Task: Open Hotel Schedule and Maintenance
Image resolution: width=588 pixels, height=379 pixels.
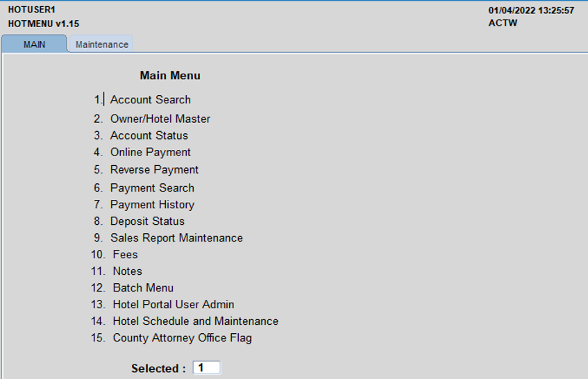Action: (x=195, y=321)
